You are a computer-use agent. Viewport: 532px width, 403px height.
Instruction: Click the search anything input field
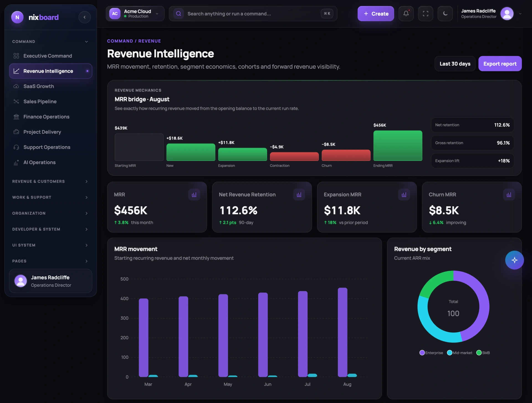[253, 14]
